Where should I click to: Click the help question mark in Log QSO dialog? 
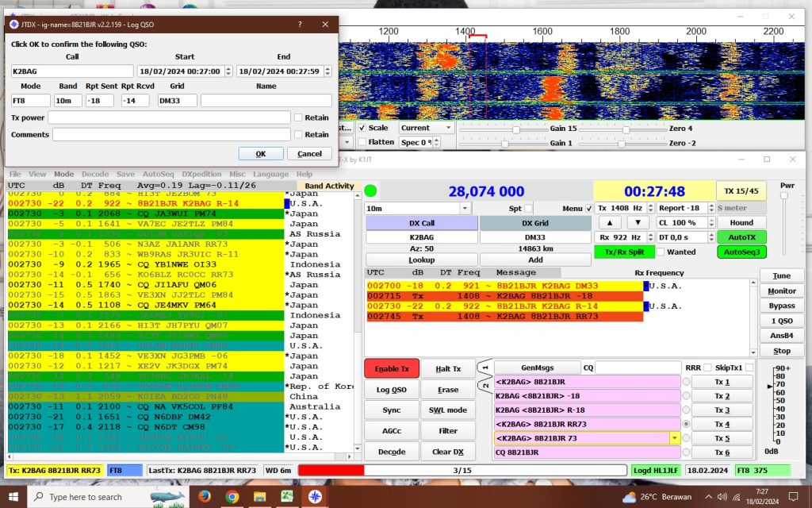(x=300, y=25)
